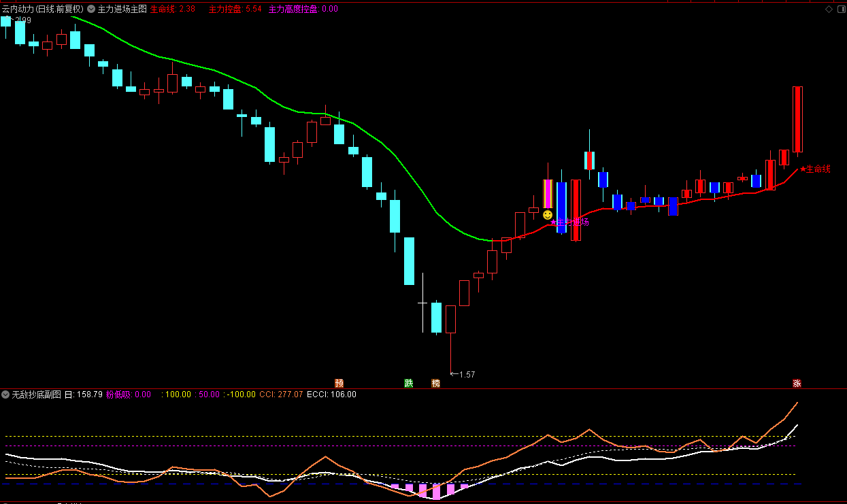Image resolution: width=847 pixels, height=504 pixels.
Task: Click the yellow smiley face signal icon
Action: [548, 215]
